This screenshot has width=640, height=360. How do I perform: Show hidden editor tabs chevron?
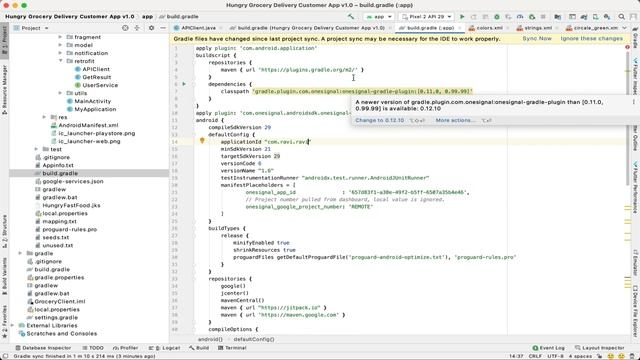pos(624,28)
